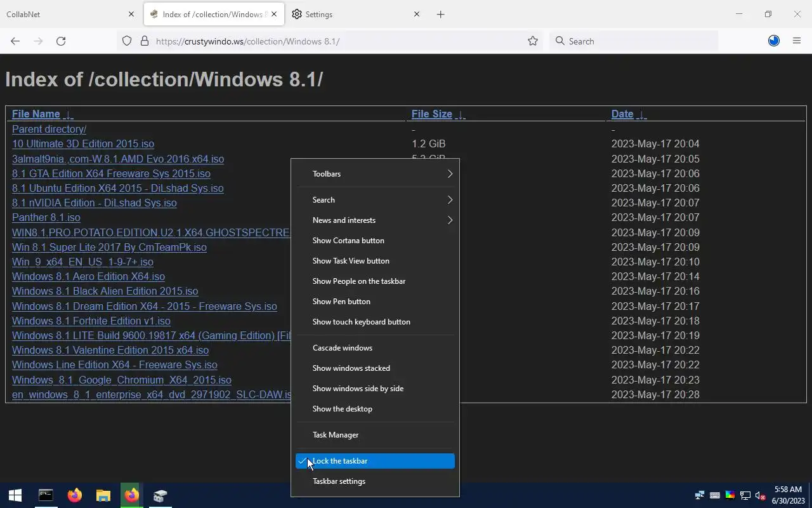Bookmark this page with the star icon

tap(533, 41)
